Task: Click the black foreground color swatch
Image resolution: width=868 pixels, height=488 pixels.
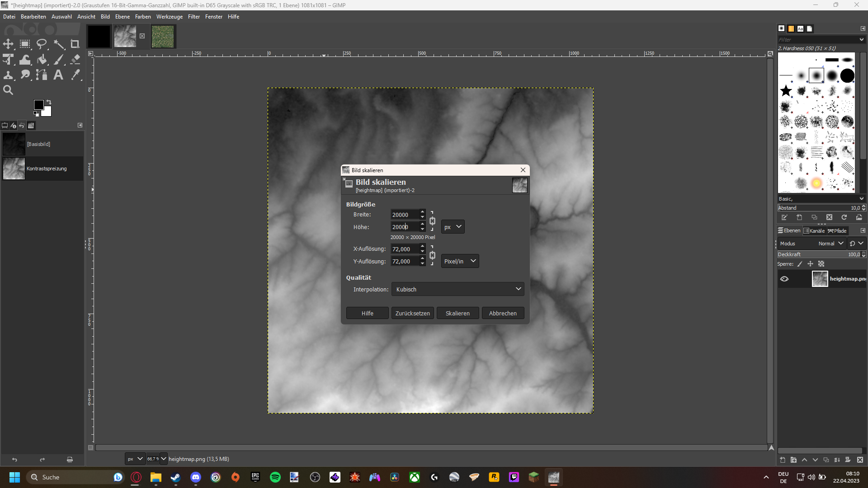Action: 38,105
